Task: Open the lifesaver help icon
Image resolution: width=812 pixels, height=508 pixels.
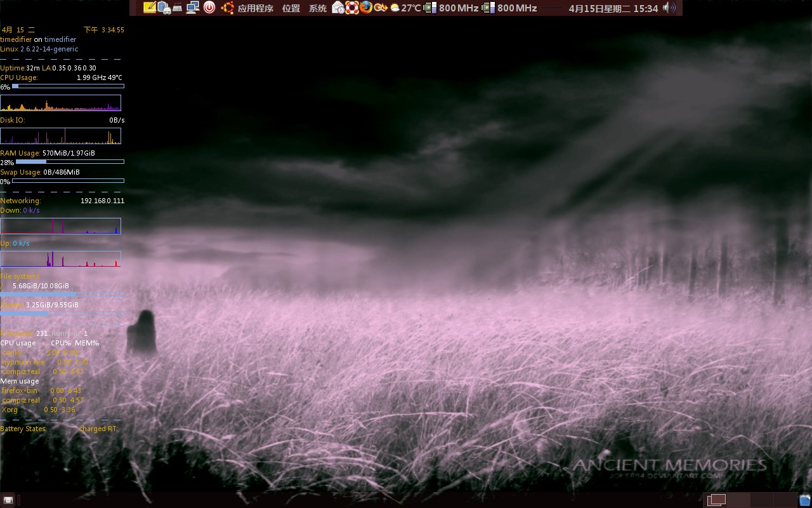Action: pyautogui.click(x=352, y=8)
